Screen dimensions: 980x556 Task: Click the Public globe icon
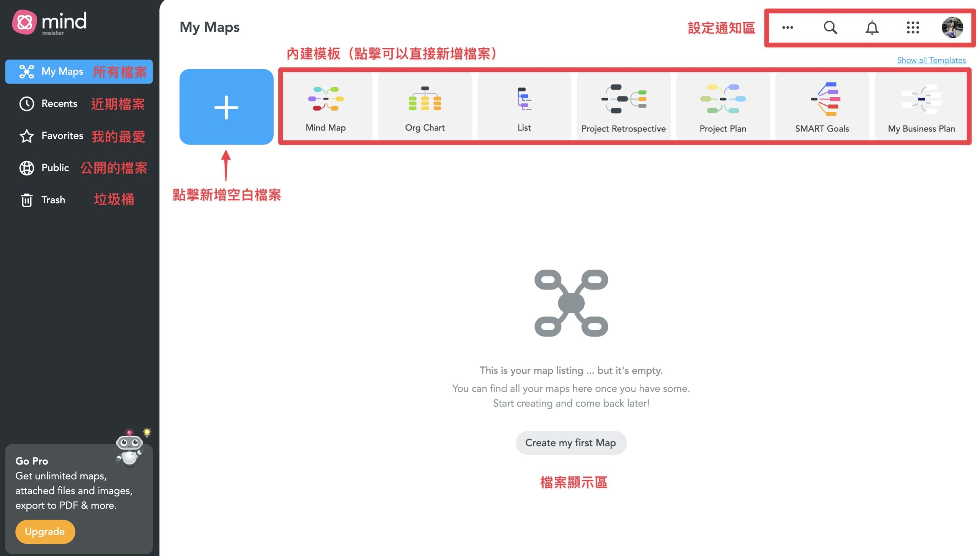(26, 168)
